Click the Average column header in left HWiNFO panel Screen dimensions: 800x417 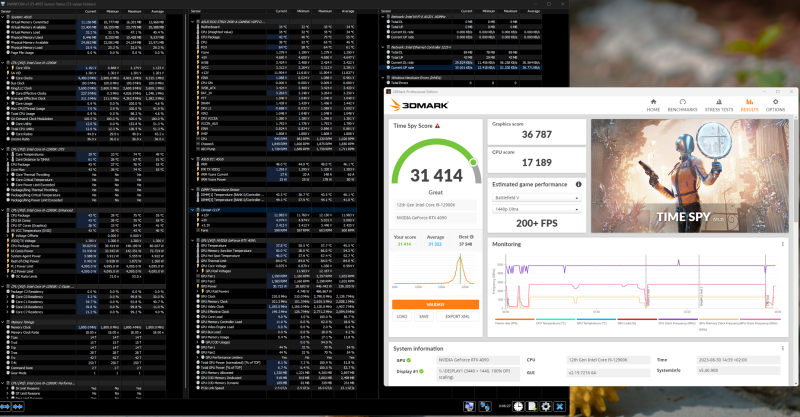click(x=157, y=11)
